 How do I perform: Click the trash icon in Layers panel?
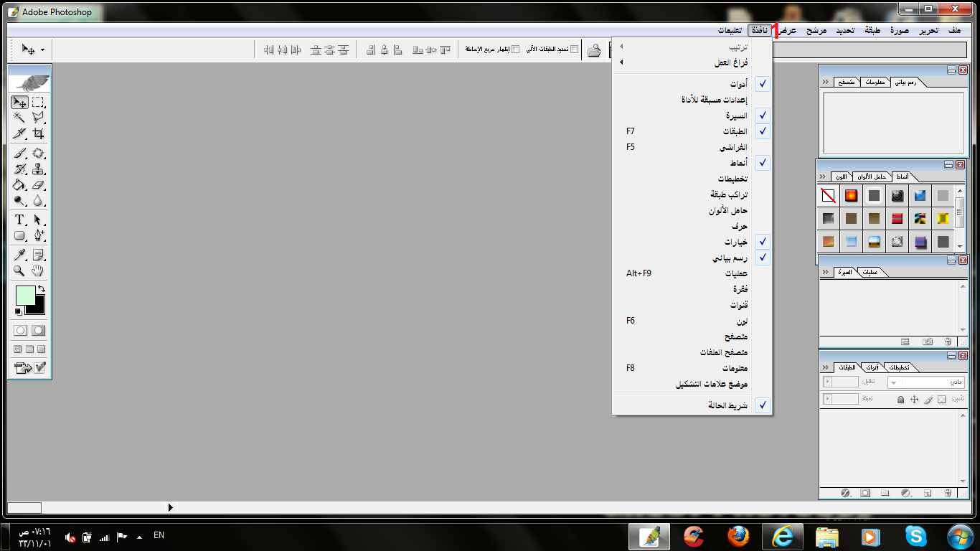pyautogui.click(x=948, y=493)
